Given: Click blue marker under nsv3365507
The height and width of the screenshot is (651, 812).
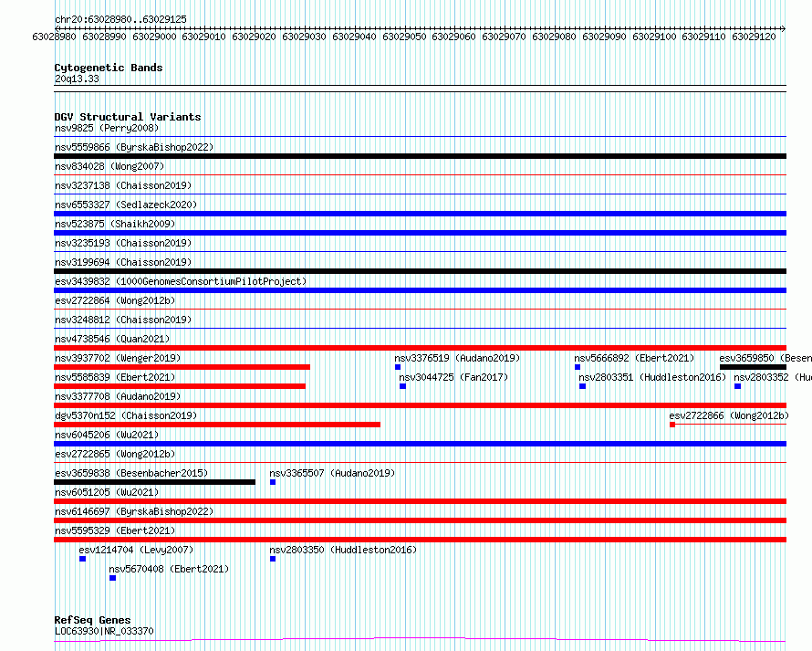Looking at the screenshot, I should tap(273, 482).
